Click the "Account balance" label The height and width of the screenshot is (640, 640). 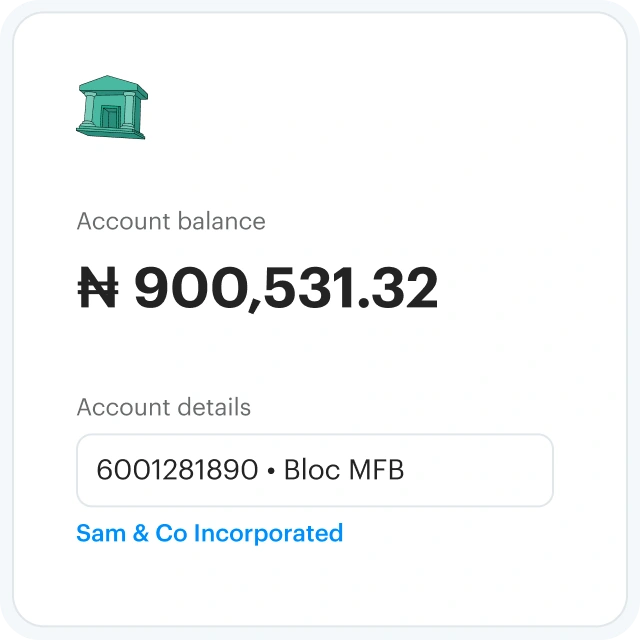pos(171,221)
